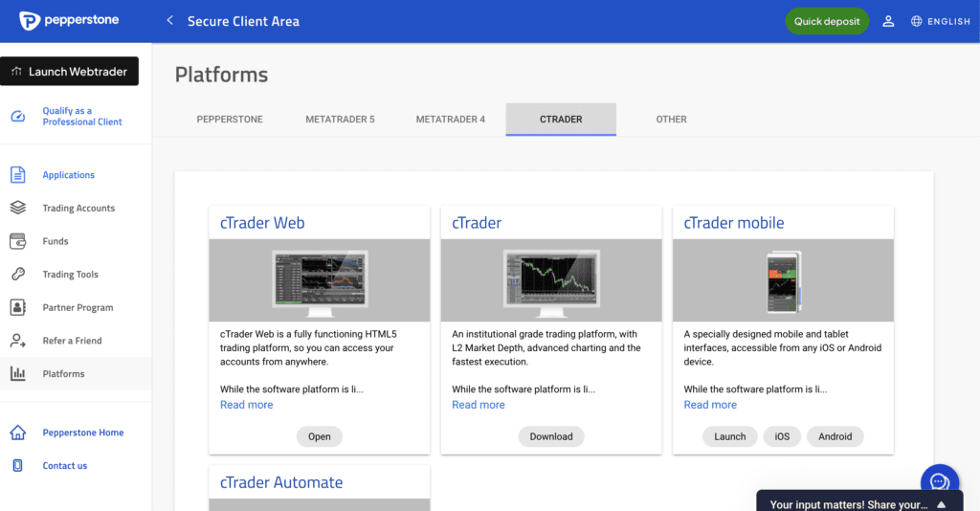Viewport: 980px width, 511px height.
Task: Switch to the METATRADER 5 tab
Action: click(x=340, y=120)
